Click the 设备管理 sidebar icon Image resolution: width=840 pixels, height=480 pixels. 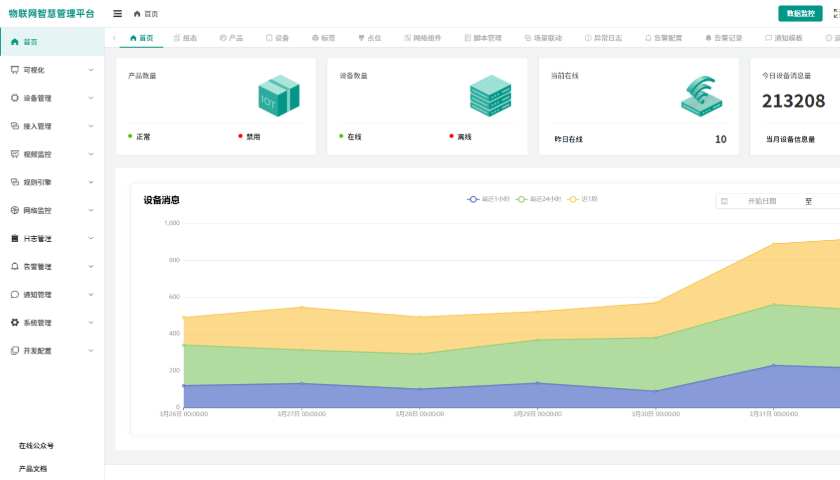pos(14,98)
